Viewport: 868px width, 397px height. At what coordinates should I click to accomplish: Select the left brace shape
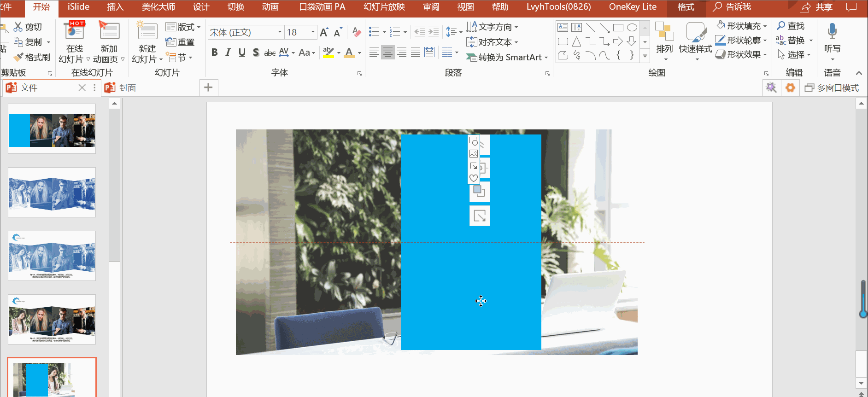618,55
